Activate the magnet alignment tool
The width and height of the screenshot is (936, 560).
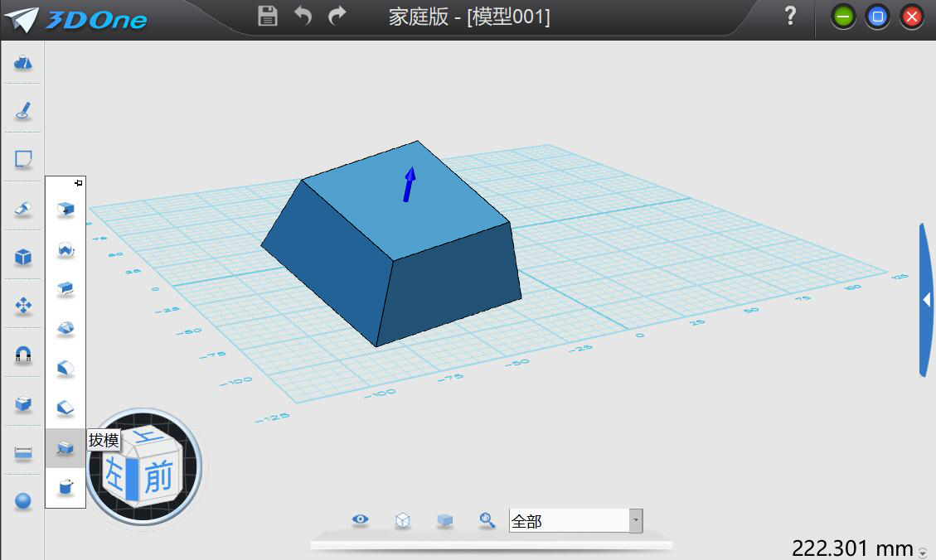22,354
